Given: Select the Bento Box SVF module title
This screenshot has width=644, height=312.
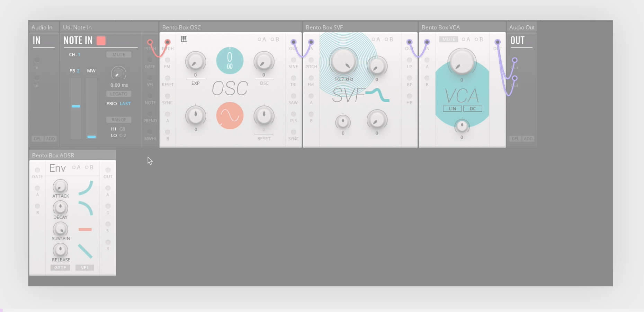Looking at the screenshot, I should click(x=324, y=27).
